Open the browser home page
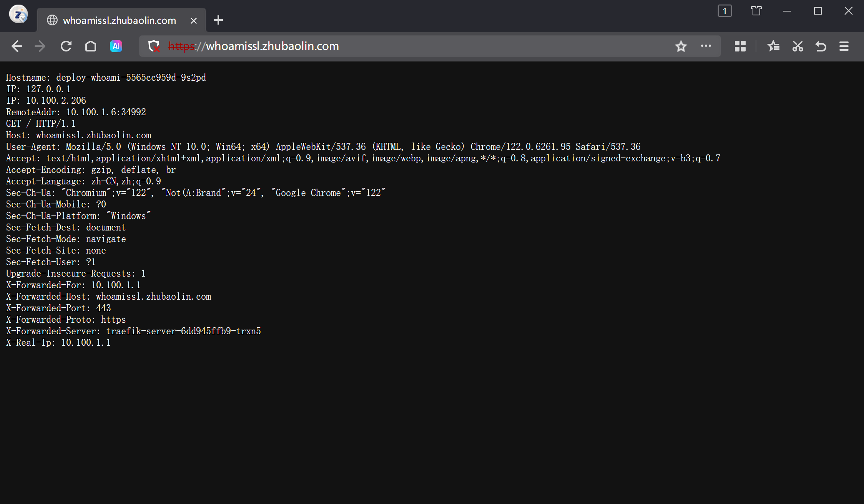 tap(91, 46)
